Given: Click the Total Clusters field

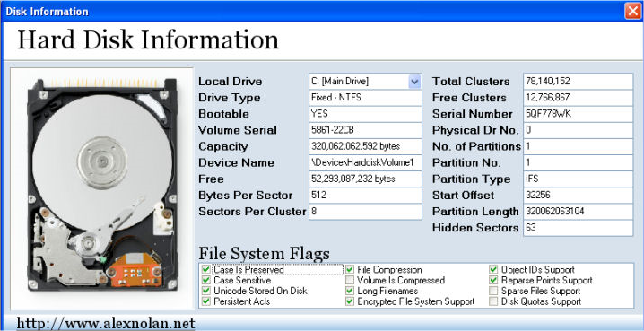Looking at the screenshot, I should click(578, 82).
